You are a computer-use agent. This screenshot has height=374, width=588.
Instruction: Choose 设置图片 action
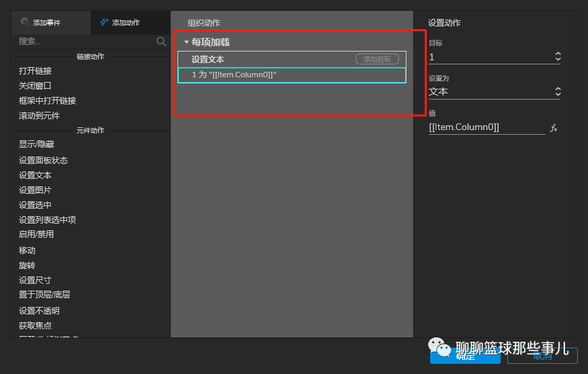pyautogui.click(x=35, y=190)
